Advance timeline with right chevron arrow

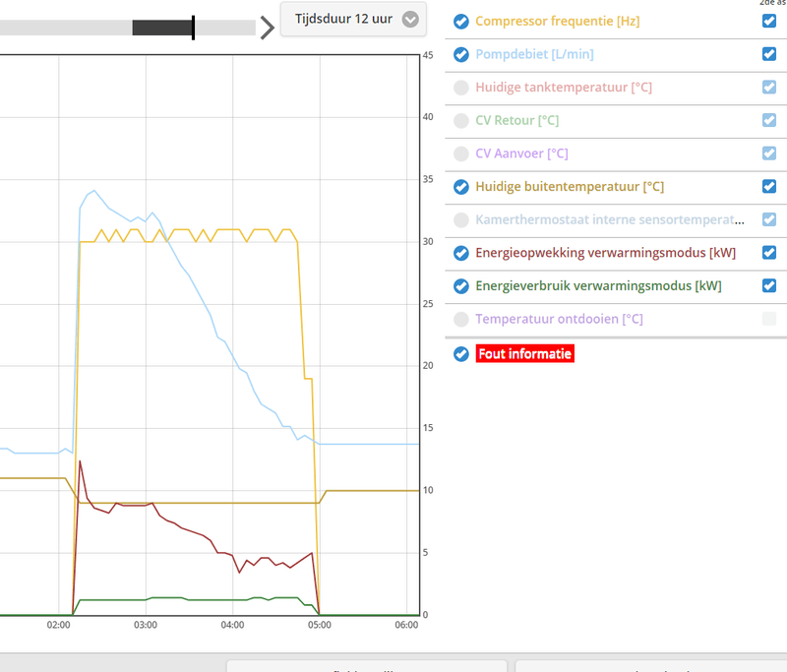(267, 28)
